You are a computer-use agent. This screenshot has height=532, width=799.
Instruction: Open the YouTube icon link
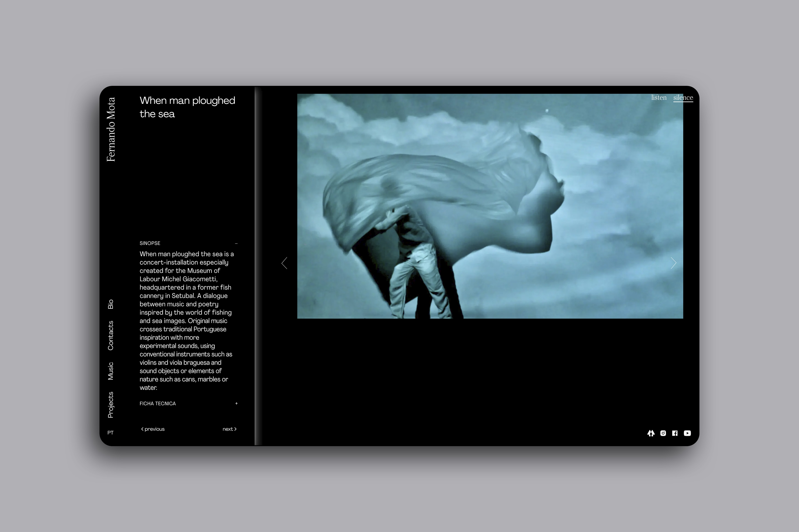687,433
